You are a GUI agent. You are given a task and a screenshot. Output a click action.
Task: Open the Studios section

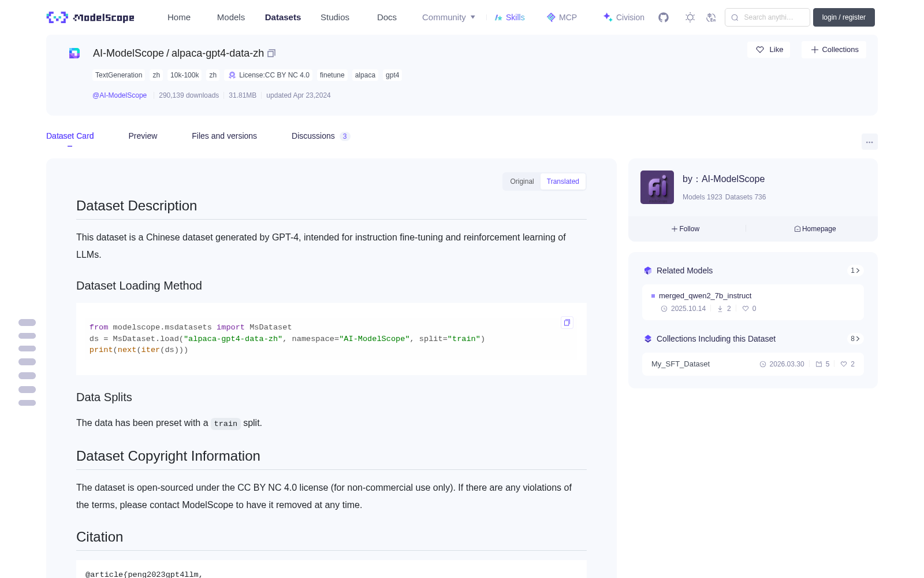pos(335,17)
